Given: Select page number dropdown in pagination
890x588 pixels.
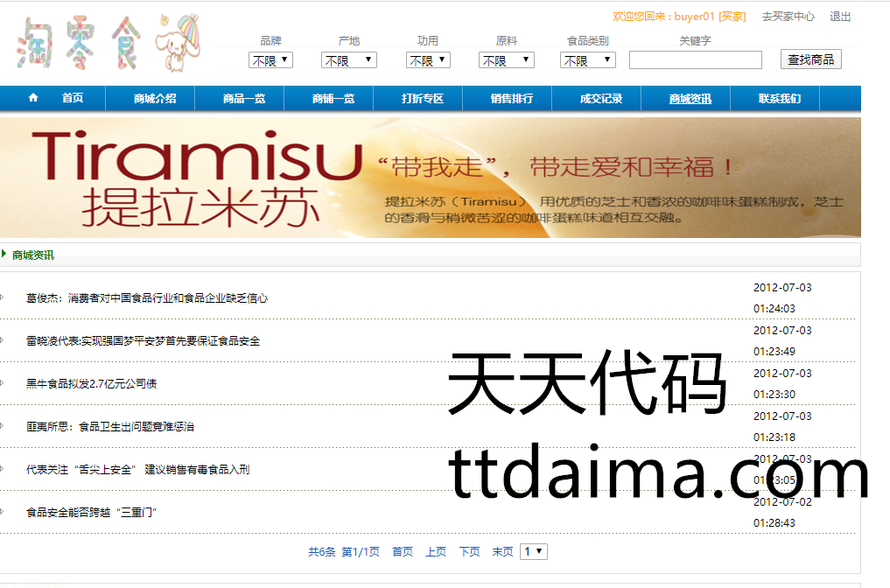Looking at the screenshot, I should (534, 551).
